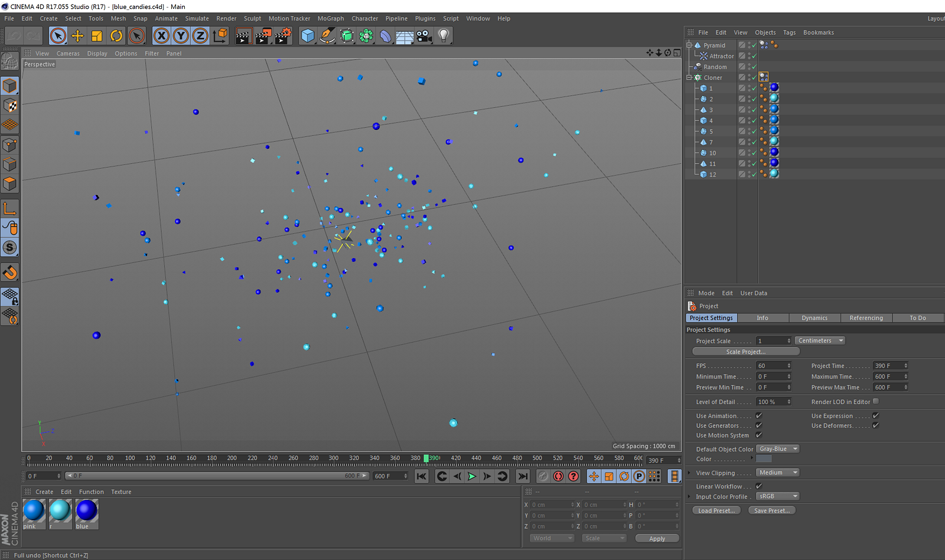Select the blue material swatch
The image size is (945, 560).
coord(86,511)
